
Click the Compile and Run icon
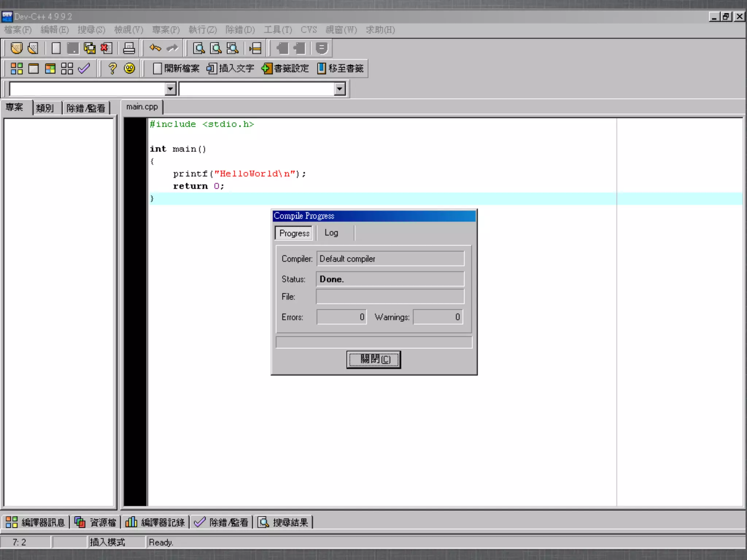click(50, 69)
